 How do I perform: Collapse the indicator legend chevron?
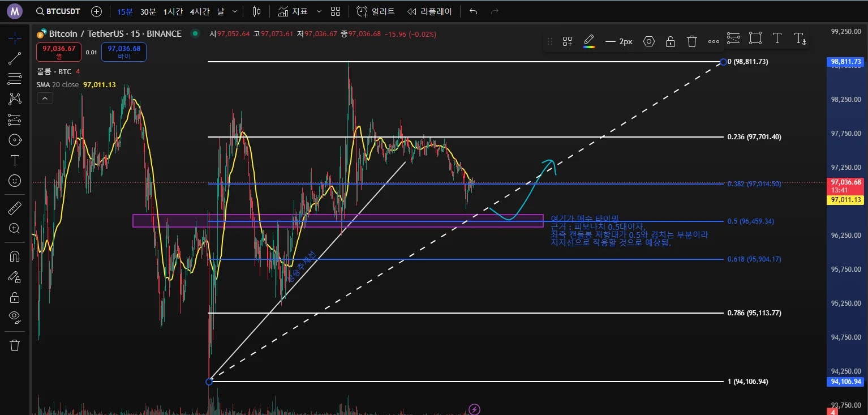point(44,99)
